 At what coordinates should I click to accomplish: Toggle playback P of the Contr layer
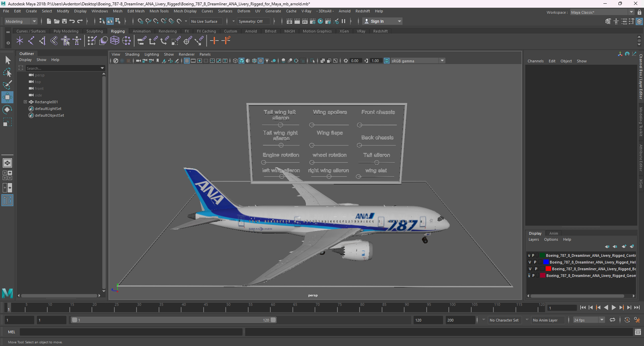pyautogui.click(x=533, y=255)
